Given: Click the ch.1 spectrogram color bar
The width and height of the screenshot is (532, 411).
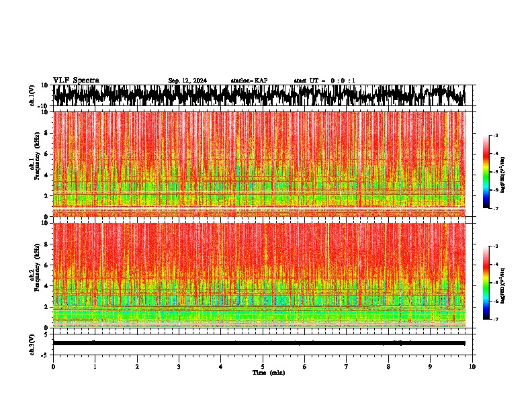Looking at the screenshot, I should 486,172.
